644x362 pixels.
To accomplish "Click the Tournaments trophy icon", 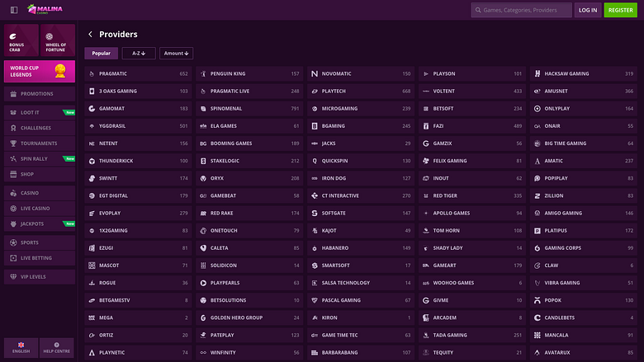I will 13,143.
